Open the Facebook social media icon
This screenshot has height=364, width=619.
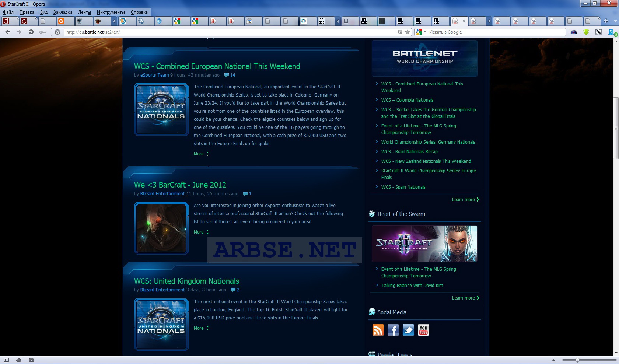click(x=393, y=330)
